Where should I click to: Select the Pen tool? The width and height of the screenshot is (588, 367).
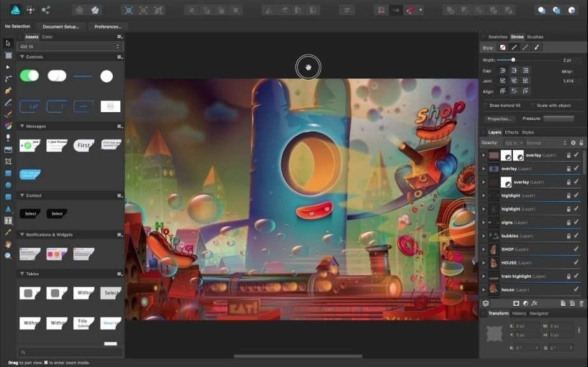[x=8, y=89]
